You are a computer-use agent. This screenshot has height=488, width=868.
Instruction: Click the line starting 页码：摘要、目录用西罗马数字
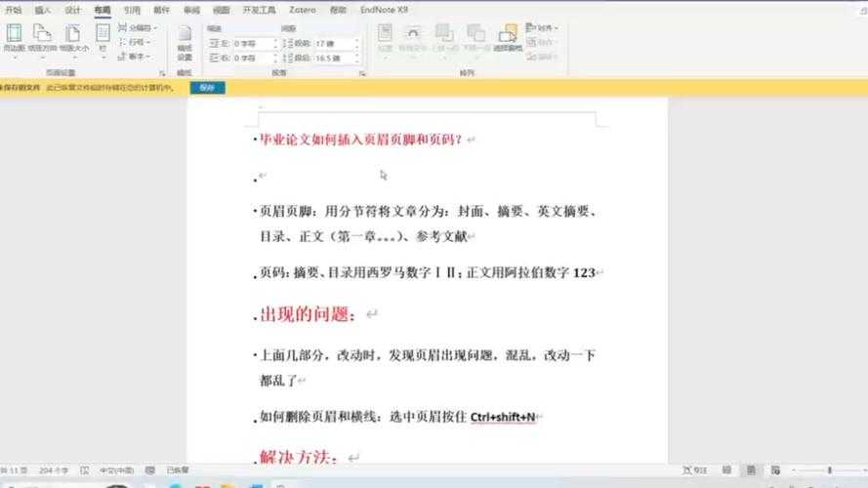(428, 272)
